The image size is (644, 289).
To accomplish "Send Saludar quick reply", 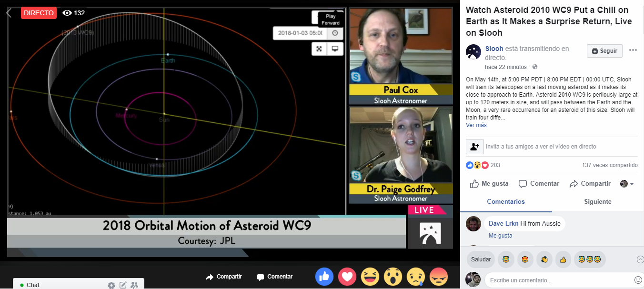I will [x=481, y=259].
